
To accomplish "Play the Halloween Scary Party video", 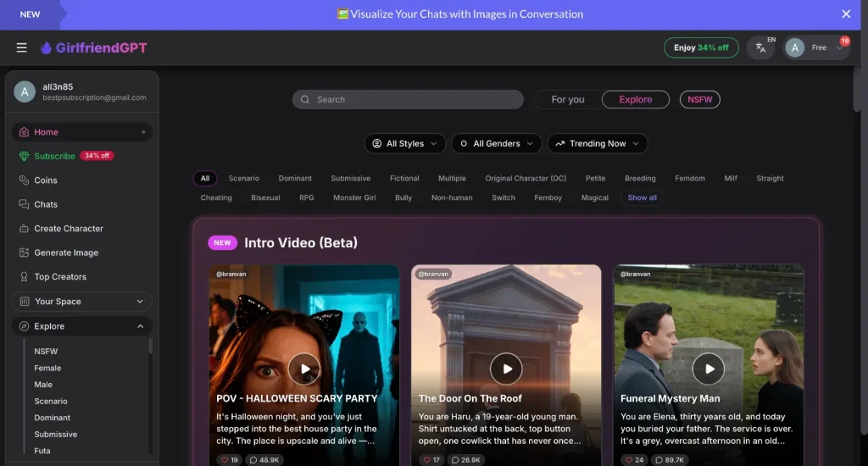I will 304,369.
